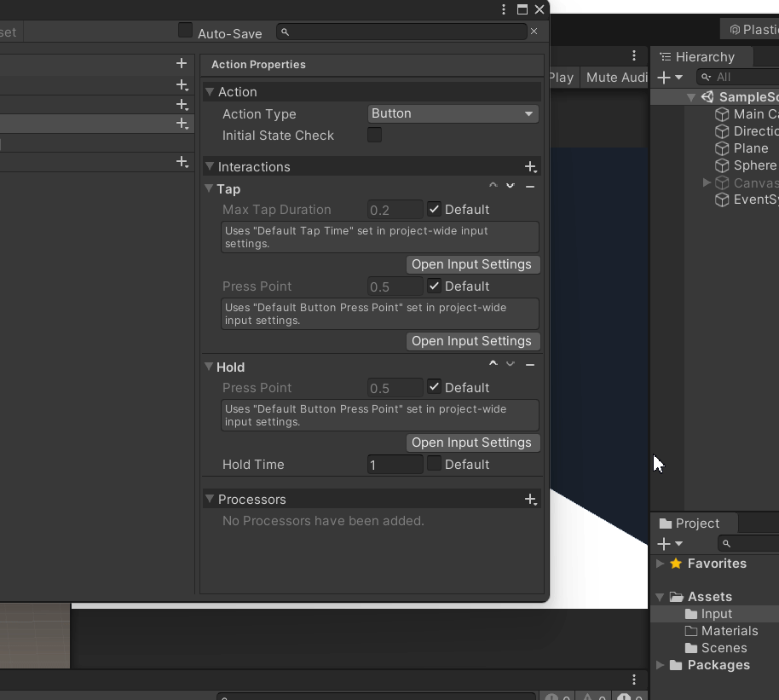Select the Sphere object cube icon
The height and width of the screenshot is (700, 779).
[x=722, y=165]
